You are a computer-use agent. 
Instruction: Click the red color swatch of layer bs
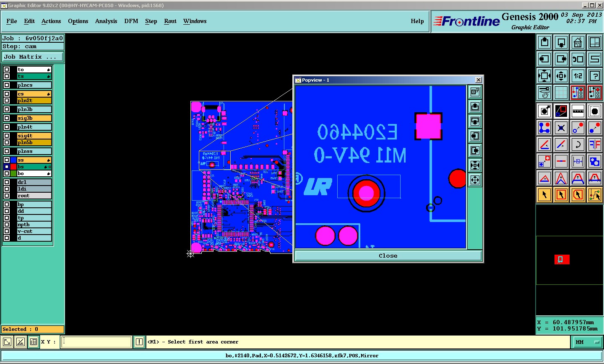14,167
